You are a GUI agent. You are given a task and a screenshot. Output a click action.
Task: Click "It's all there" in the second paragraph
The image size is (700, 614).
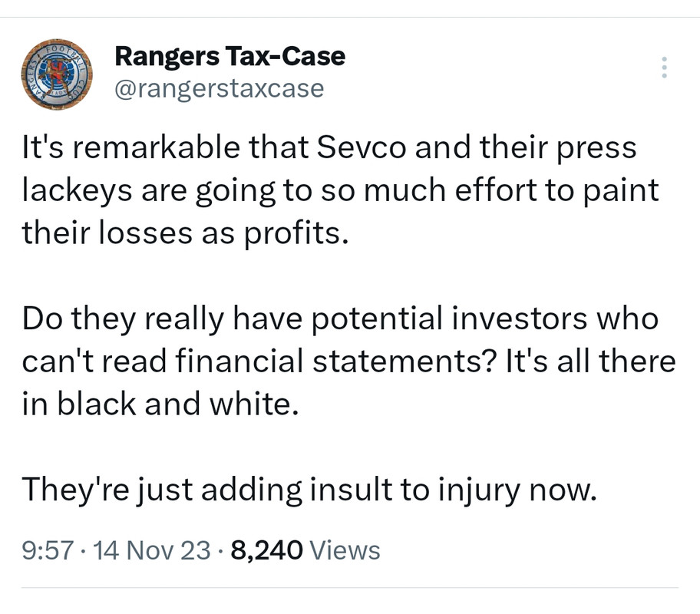pos(590,361)
